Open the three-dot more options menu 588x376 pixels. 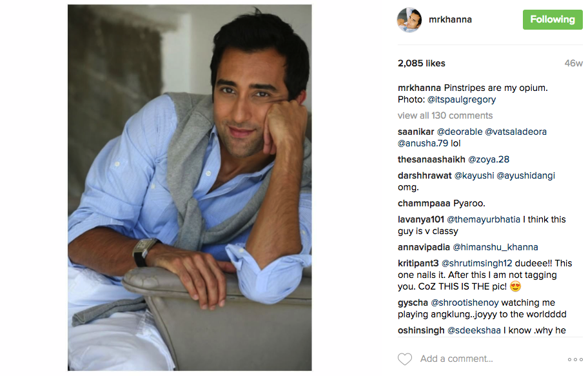(x=575, y=359)
